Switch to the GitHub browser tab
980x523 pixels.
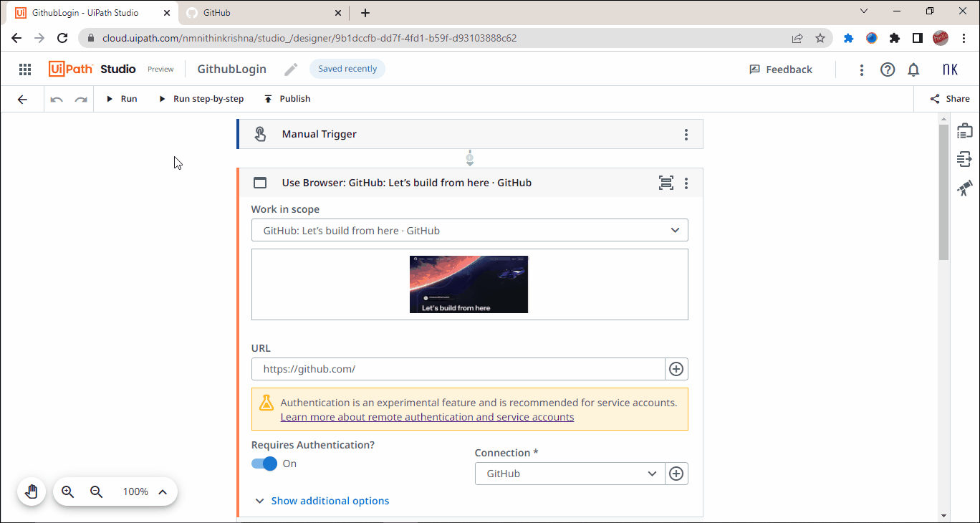pos(265,13)
